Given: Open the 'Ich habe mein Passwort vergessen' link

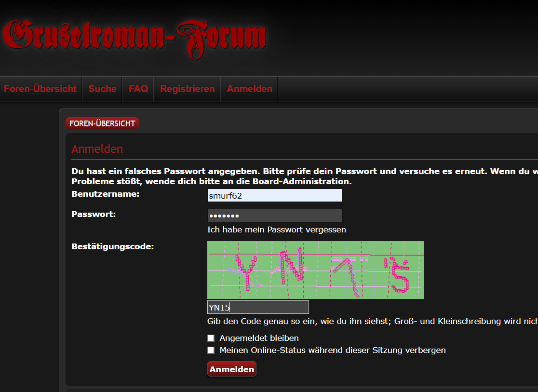Looking at the screenshot, I should point(276,230).
